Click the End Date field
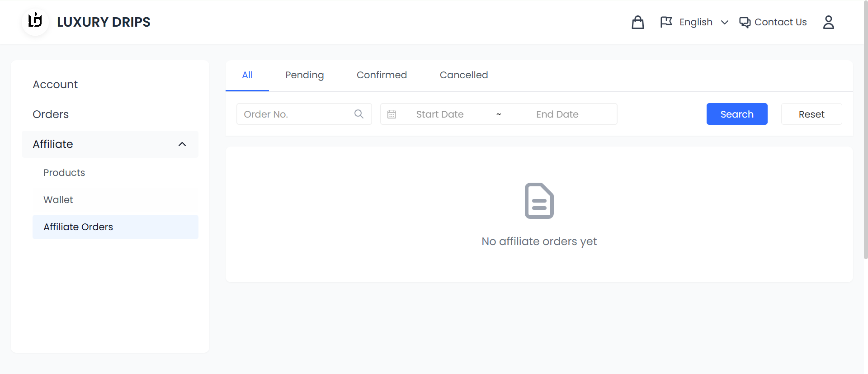 (x=557, y=114)
